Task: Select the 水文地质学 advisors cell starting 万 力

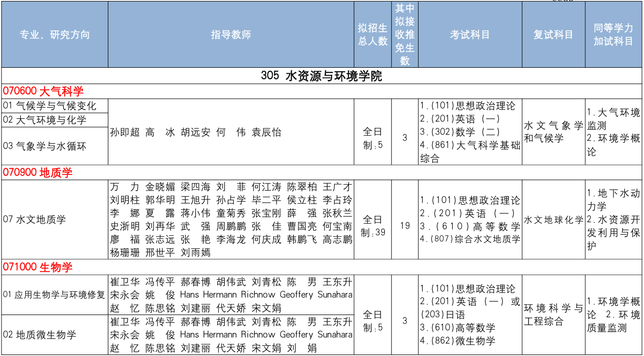Action: [231, 219]
